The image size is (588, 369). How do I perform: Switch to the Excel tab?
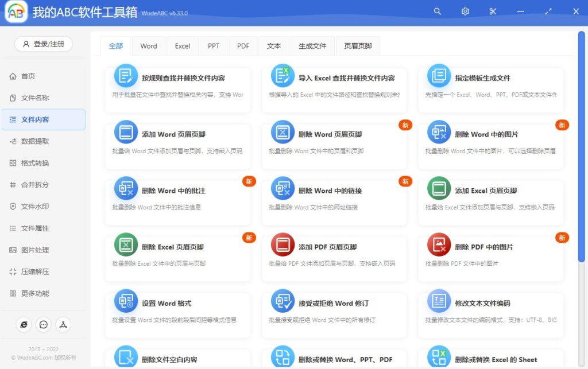(182, 46)
